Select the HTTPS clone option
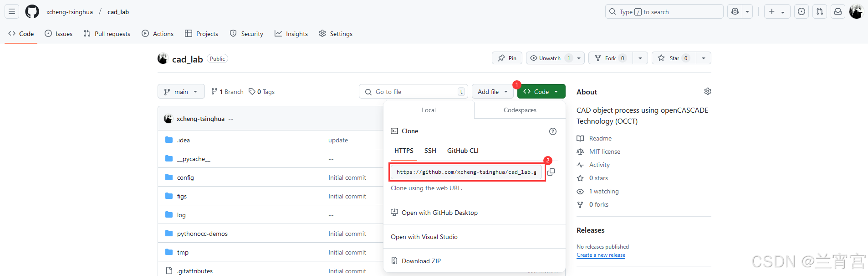The width and height of the screenshot is (868, 276). coord(404,151)
